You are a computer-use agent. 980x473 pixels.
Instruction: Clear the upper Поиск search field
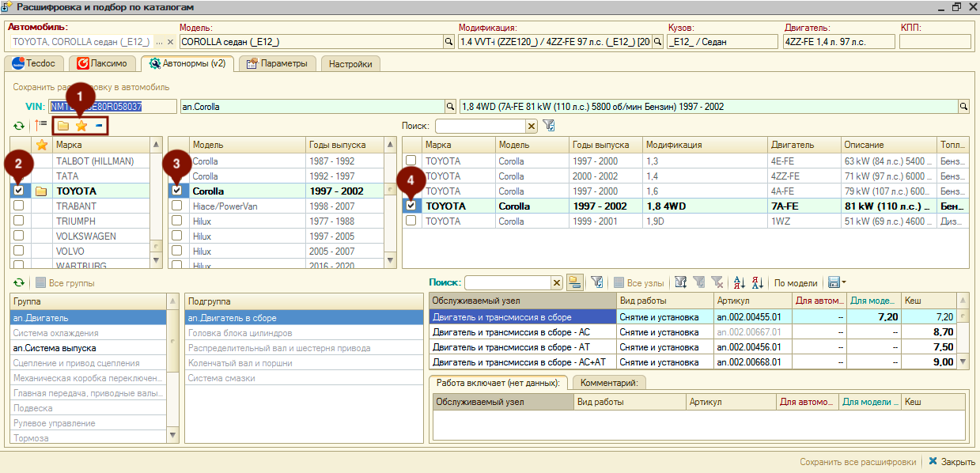(x=532, y=126)
